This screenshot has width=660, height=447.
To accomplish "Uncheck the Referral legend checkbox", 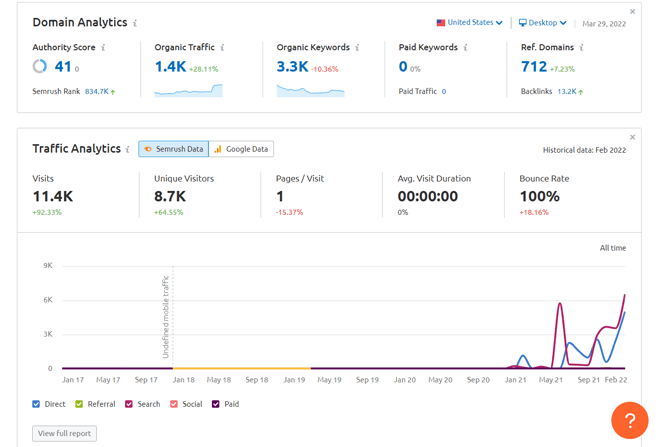I will [80, 404].
